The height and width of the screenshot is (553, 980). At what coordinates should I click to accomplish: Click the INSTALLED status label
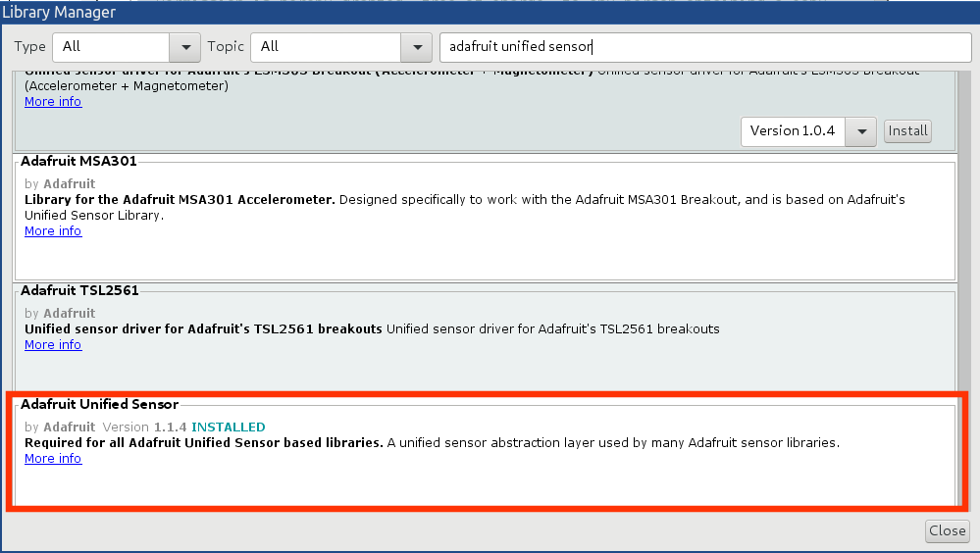pos(229,427)
